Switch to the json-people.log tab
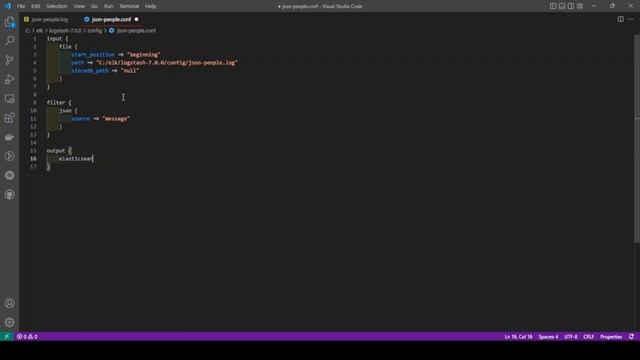Screen dimensions: 640x360 pyautogui.click(x=49, y=19)
